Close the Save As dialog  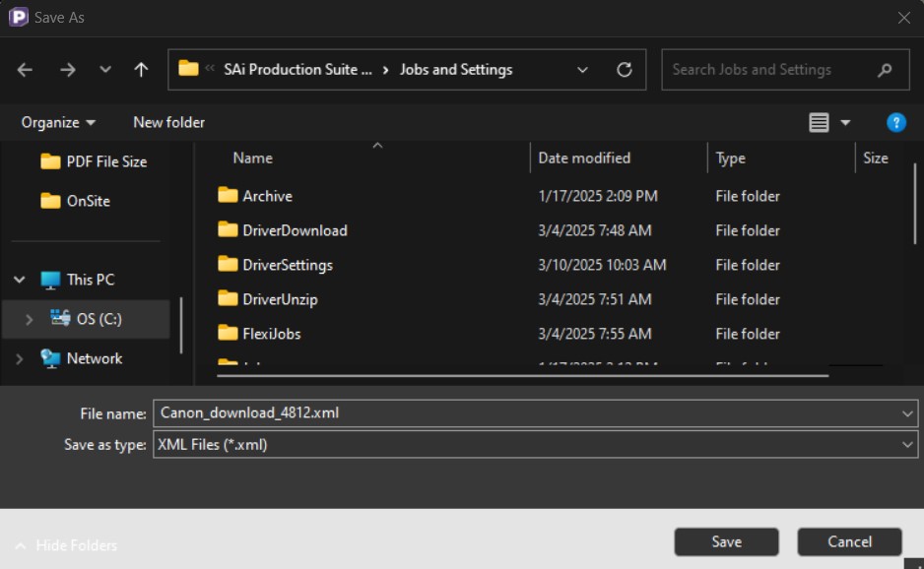(904, 18)
